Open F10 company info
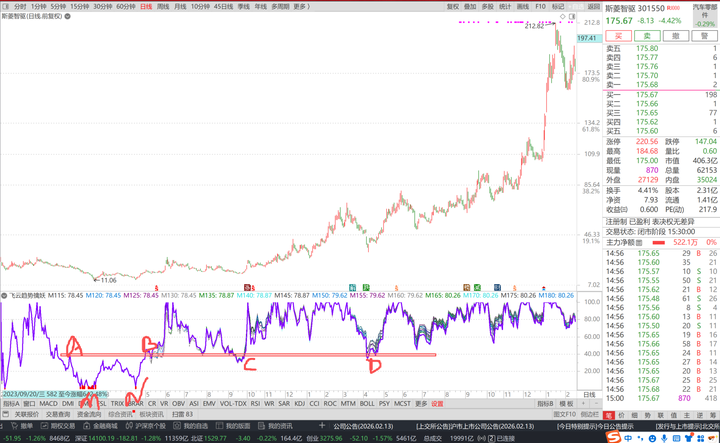The height and width of the screenshot is (443, 720). 540,6
